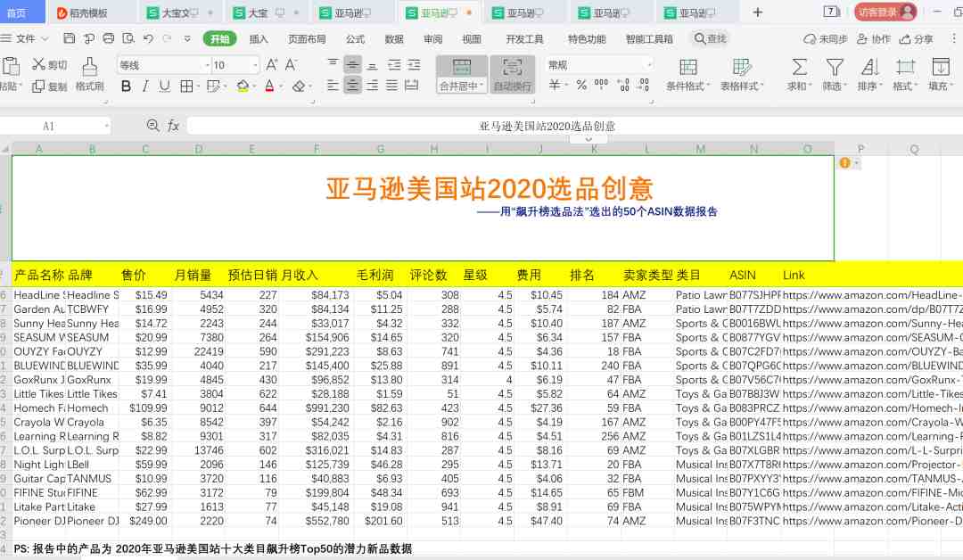Expand the quick access toolbar customize arrow
The width and height of the screenshot is (963, 560).
point(187,38)
